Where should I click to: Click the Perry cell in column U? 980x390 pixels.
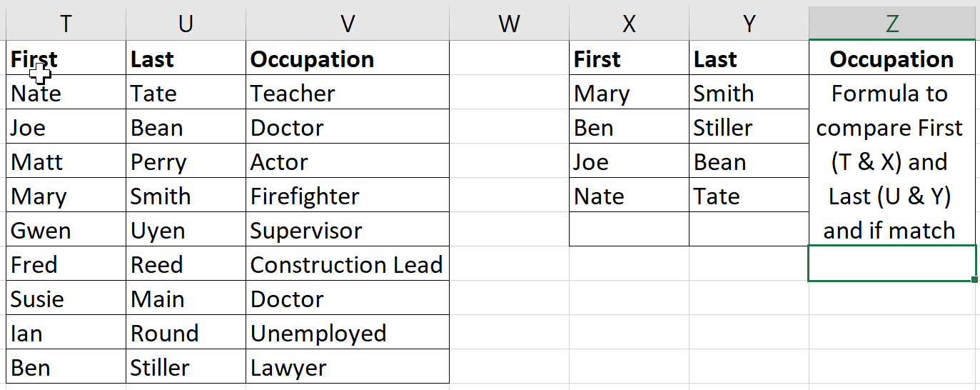point(186,161)
